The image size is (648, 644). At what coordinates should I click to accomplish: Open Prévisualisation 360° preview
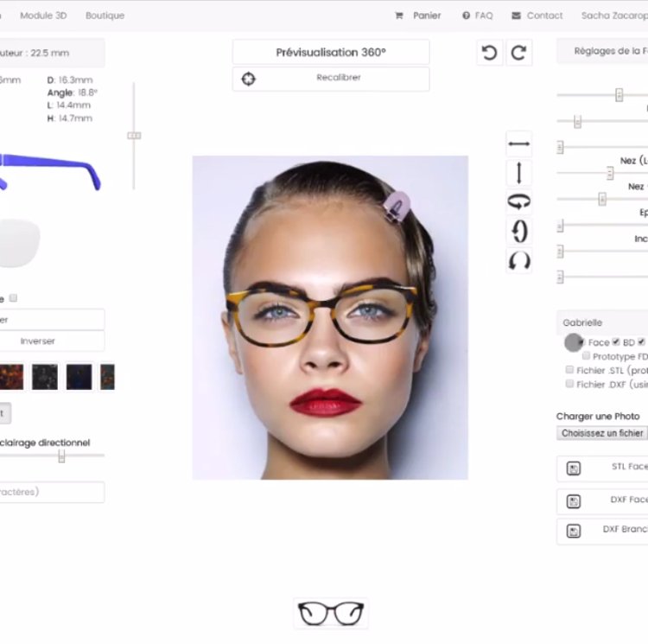(x=331, y=52)
